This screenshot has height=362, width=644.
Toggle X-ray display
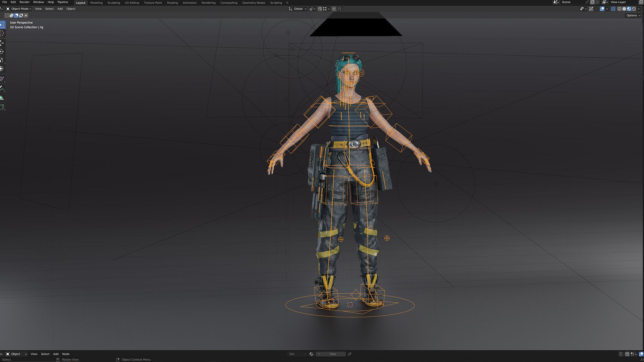(613, 9)
